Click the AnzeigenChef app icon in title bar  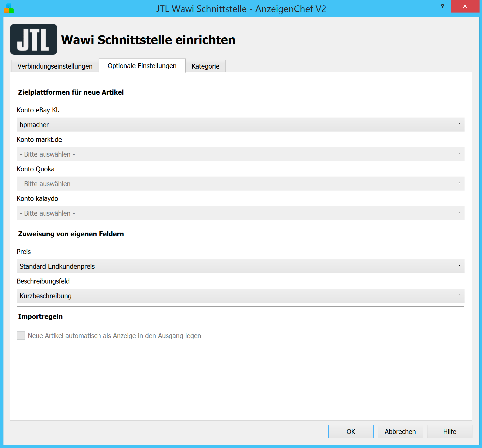(9, 9)
